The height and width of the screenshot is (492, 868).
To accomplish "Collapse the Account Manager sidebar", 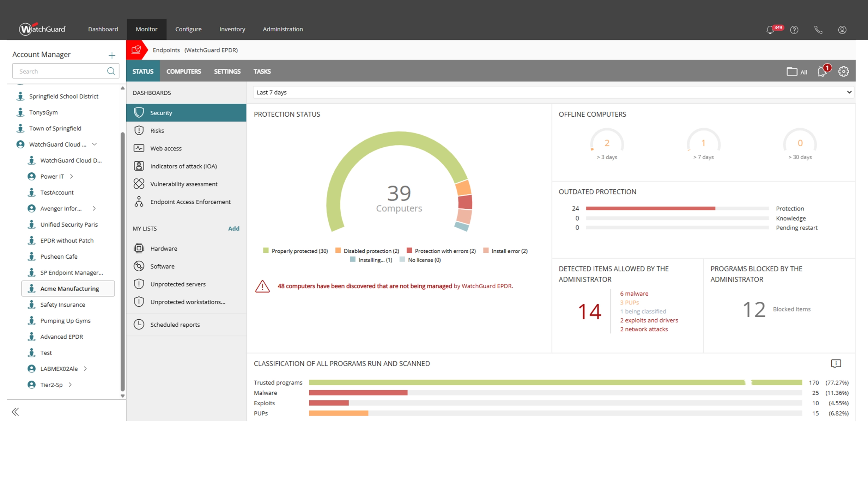I will 15,412.
